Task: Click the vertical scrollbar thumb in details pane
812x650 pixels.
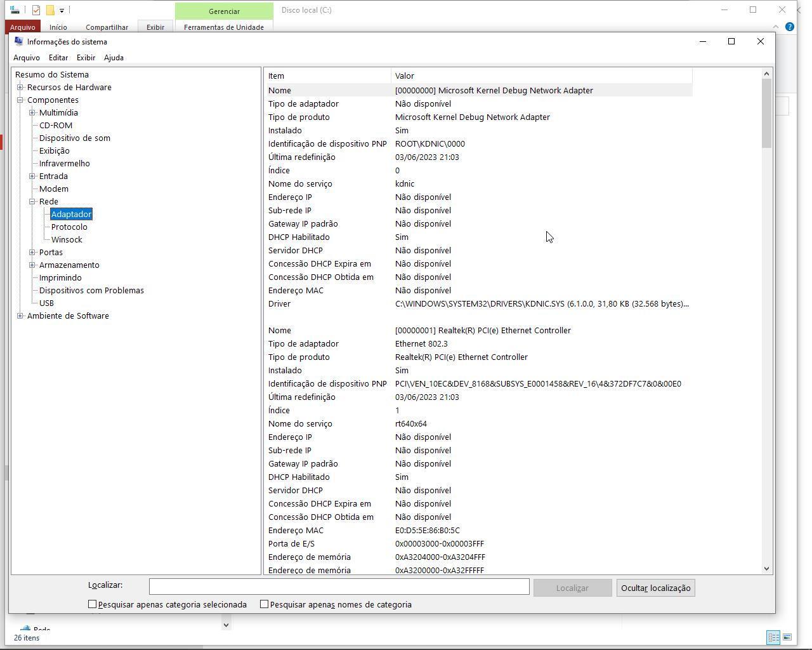Action: coord(766,114)
